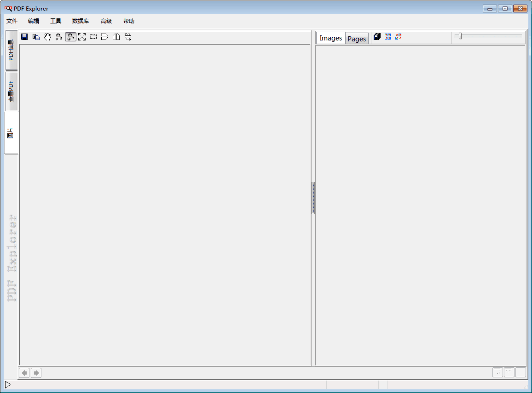
Task: Select the dashed rectangle selection tool
Action: pos(93,37)
